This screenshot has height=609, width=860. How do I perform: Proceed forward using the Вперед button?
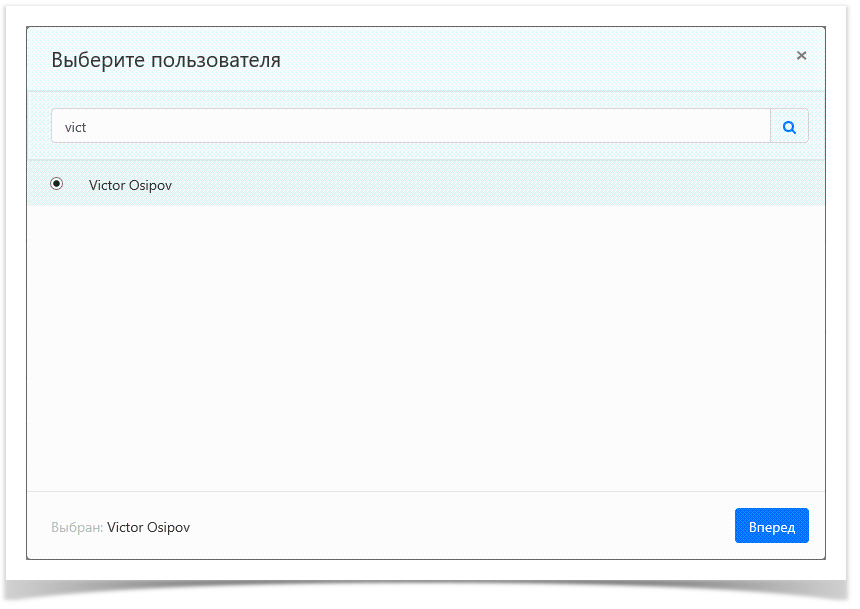pos(771,526)
